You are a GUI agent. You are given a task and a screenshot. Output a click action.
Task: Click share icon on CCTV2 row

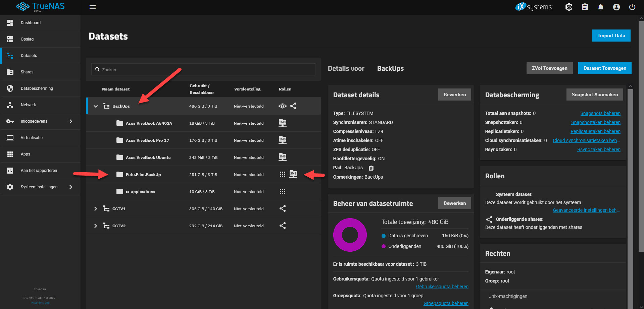click(x=283, y=226)
